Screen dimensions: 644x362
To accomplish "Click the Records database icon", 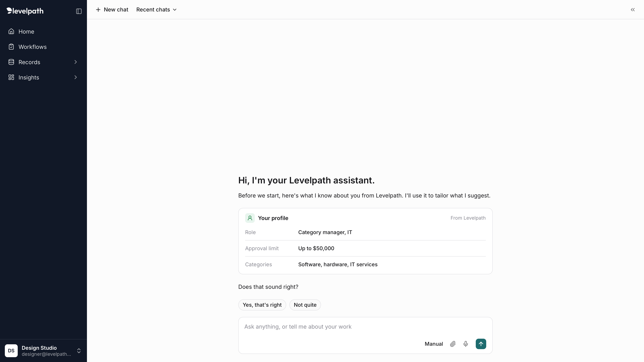I will pos(11,62).
